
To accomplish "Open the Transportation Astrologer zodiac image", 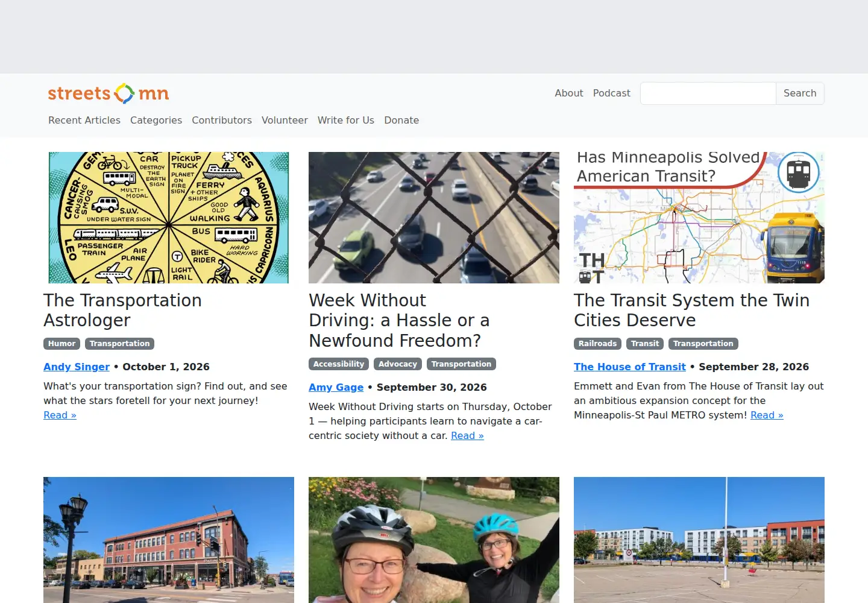I will click(169, 218).
